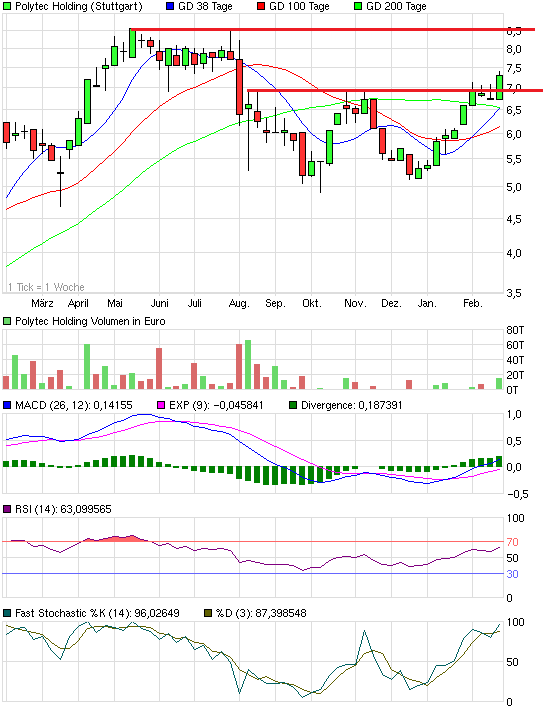The height and width of the screenshot is (710, 545).
Task: Click the 8,0 price axis label
Action: tap(514, 49)
